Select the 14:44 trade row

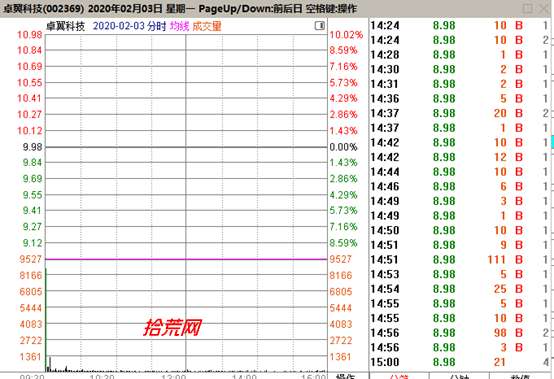[460, 172]
